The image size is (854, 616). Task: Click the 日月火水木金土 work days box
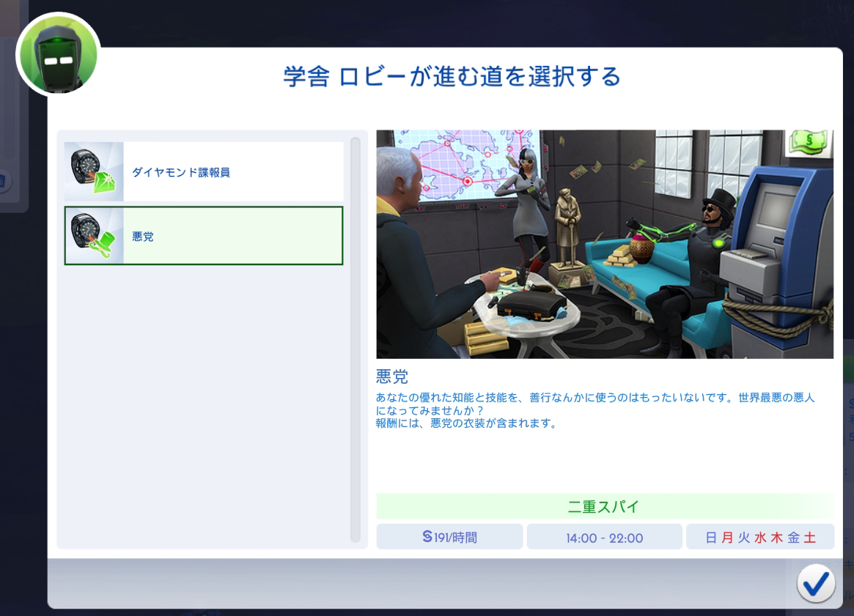pos(760,537)
